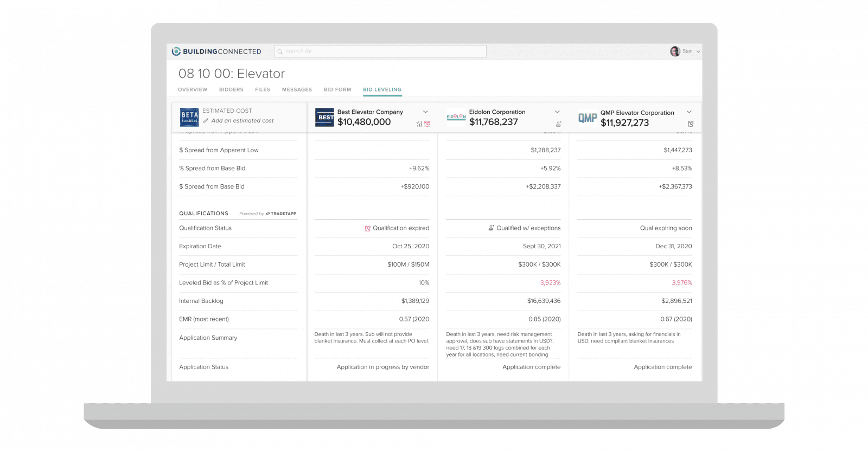The image size is (868, 452).
Task: Click the Add an estimated cost link
Action: pyautogui.click(x=242, y=121)
